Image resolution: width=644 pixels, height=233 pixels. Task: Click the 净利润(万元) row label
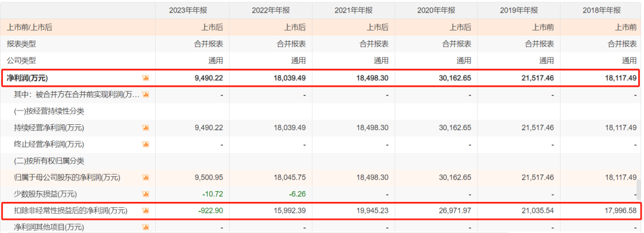(27, 78)
